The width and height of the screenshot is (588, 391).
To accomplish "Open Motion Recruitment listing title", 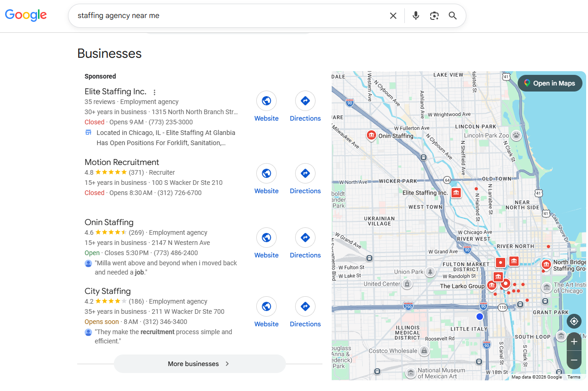I will (122, 162).
